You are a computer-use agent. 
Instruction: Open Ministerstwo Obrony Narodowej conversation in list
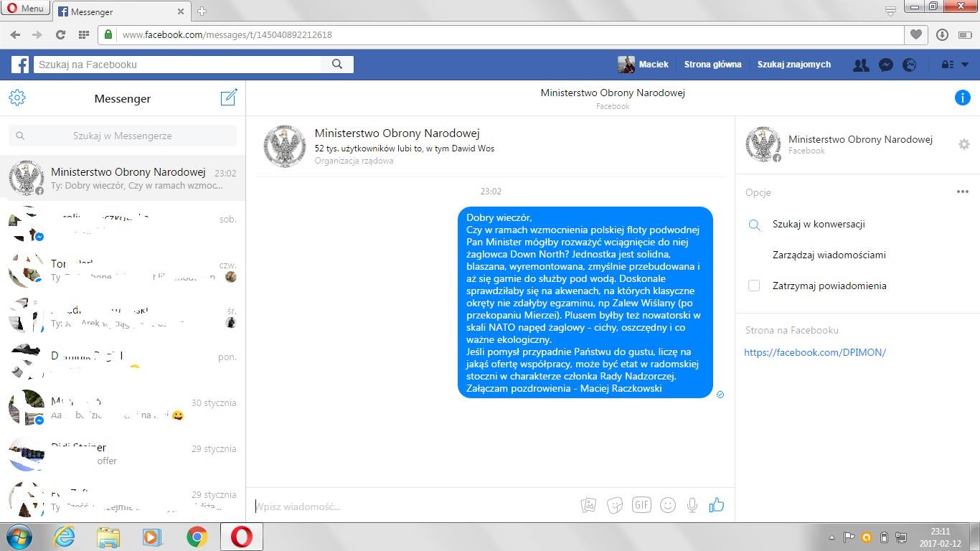[x=122, y=178]
